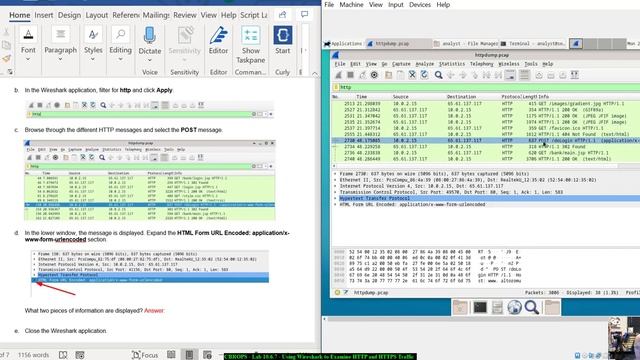Expand HTML Form URL Encoded section

(x=335, y=204)
